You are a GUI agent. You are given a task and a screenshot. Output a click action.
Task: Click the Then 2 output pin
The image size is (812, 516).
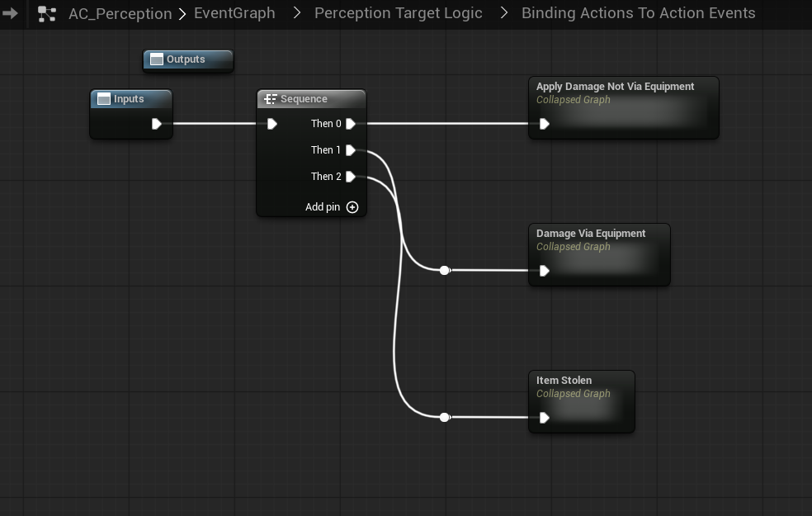pos(351,177)
